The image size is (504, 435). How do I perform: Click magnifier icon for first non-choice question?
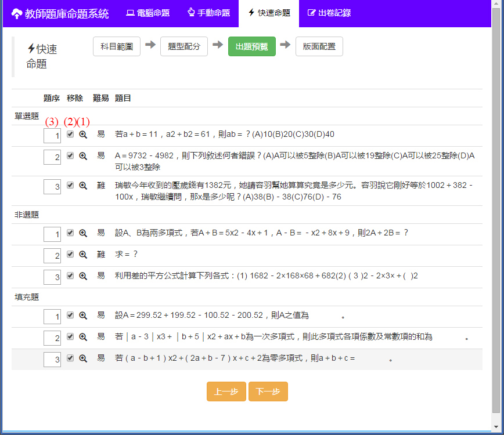83,233
